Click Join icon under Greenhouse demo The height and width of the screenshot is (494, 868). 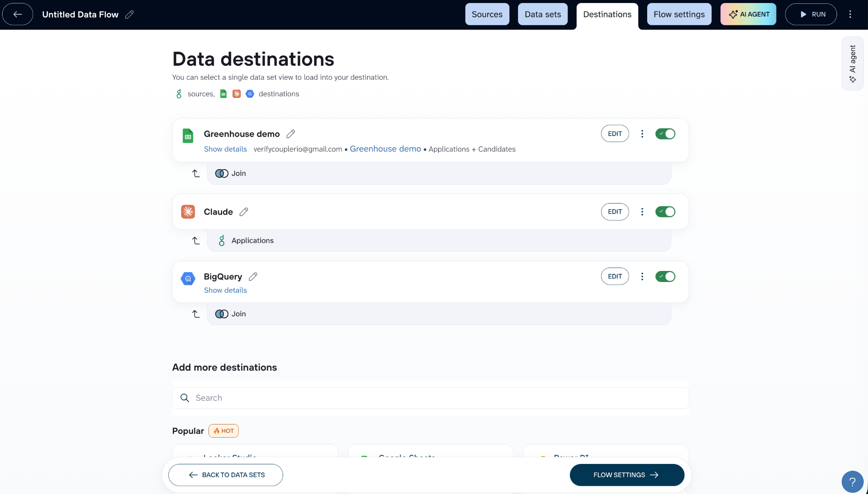pos(222,173)
